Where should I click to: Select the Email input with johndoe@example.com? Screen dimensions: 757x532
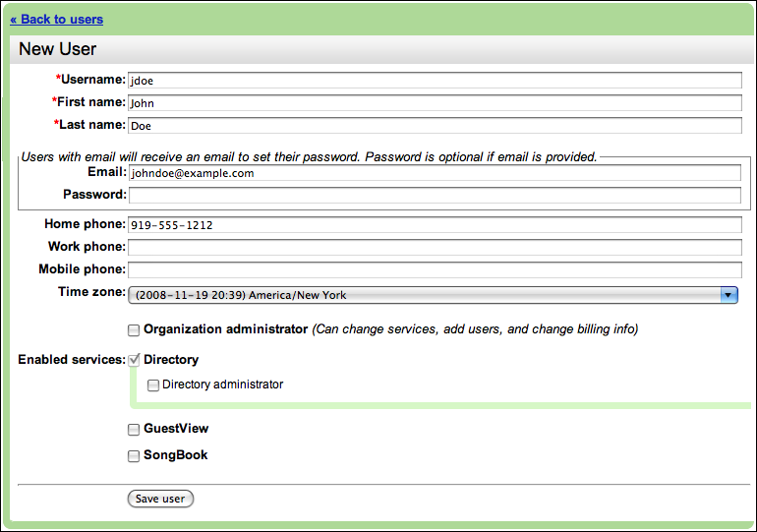[435, 173]
